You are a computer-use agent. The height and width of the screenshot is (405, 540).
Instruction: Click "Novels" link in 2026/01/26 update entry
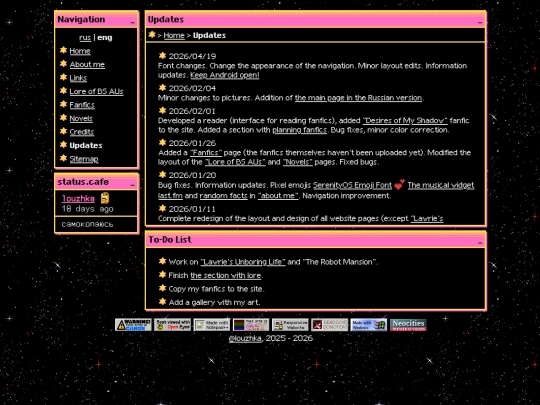(298, 162)
